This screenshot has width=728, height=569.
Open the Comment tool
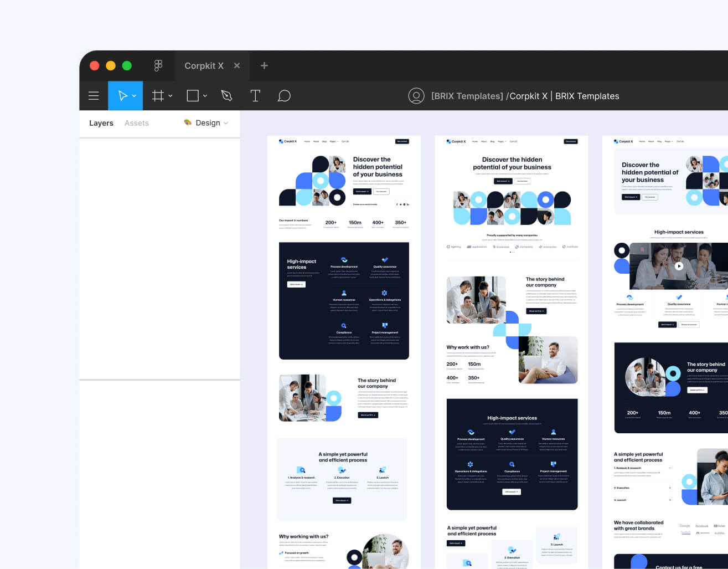pos(284,95)
